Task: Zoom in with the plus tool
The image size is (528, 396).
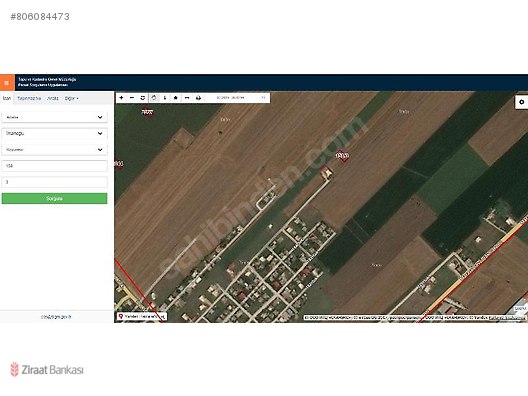Action: coord(122,98)
